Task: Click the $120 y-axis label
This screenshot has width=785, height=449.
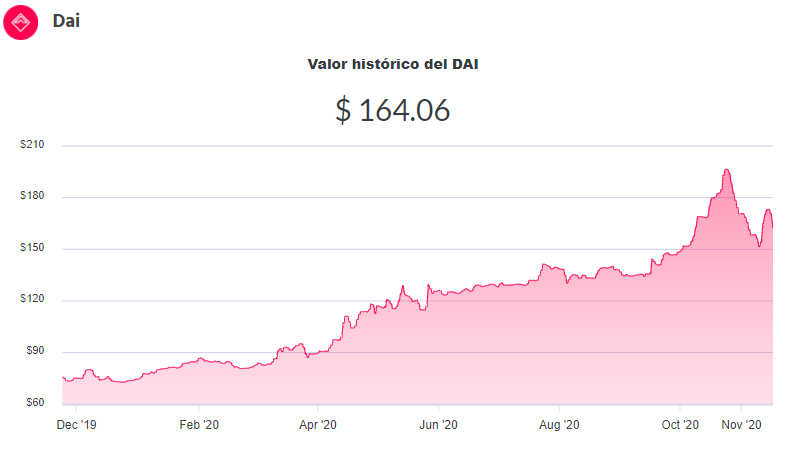Action: pos(32,299)
